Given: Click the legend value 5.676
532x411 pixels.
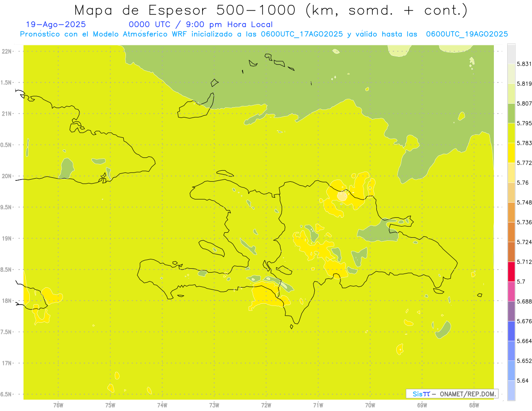Looking at the screenshot, I should point(524,321).
